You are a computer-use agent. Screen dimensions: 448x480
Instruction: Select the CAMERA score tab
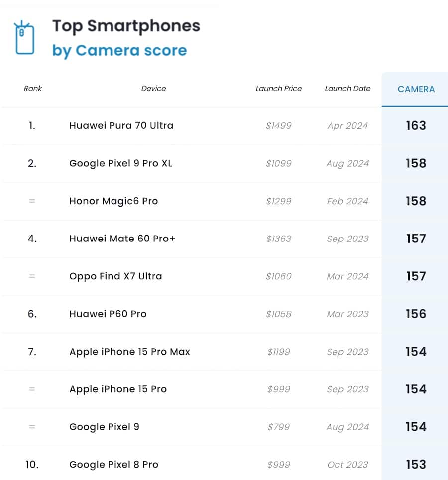[x=416, y=89]
